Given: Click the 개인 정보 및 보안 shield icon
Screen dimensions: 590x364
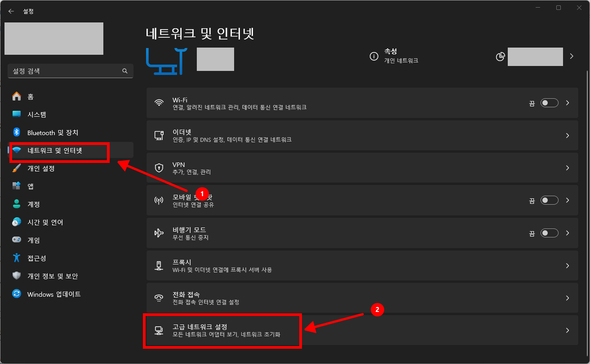Looking at the screenshot, I should click(17, 276).
